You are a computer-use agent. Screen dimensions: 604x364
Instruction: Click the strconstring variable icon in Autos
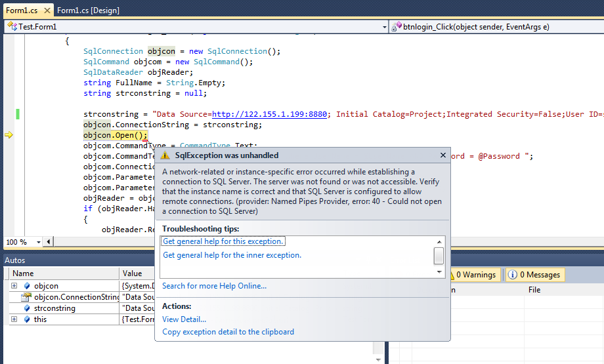click(27, 308)
